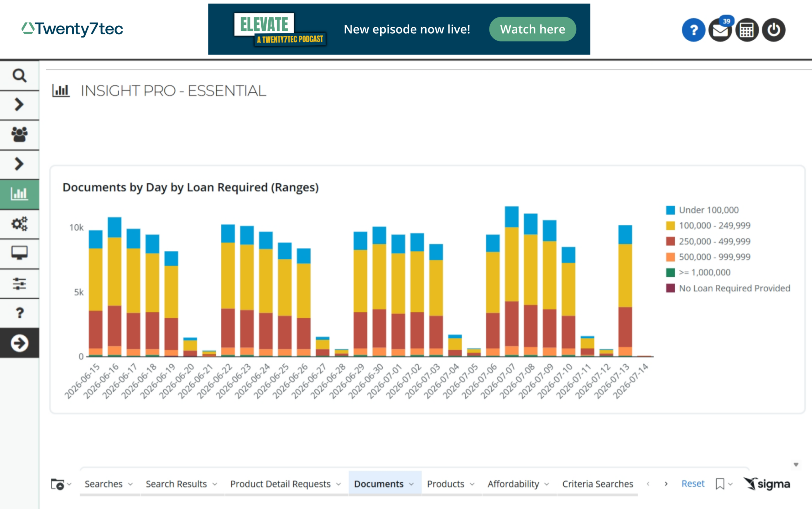The image size is (812, 510).
Task: Open the sidebar question mark help
Action: [x=19, y=313]
